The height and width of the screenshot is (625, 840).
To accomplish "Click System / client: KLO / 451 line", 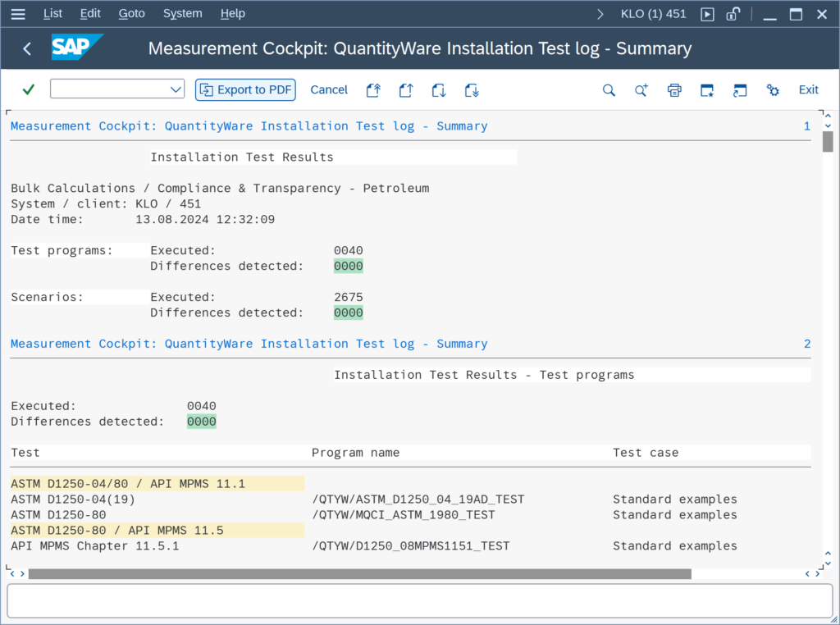I will 106,204.
